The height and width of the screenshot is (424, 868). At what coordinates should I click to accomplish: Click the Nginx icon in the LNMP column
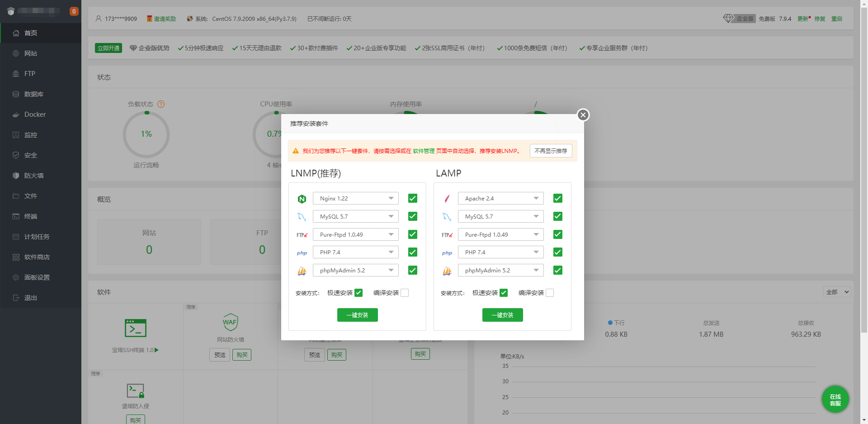302,198
